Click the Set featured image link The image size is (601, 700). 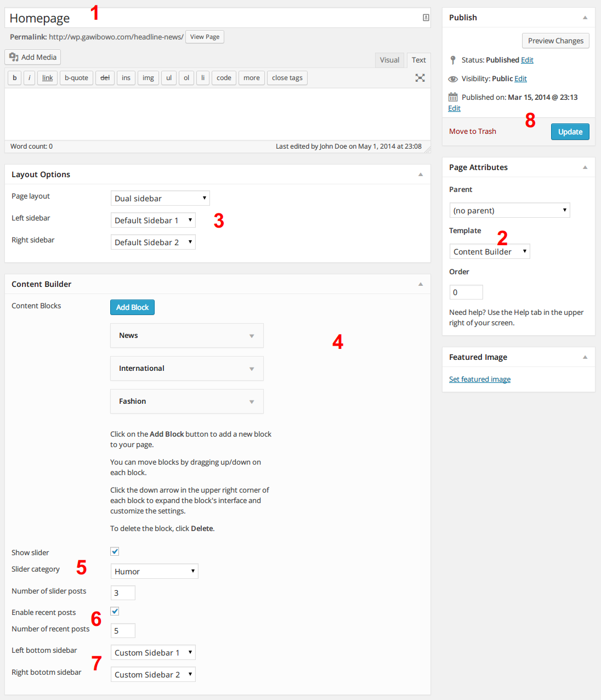480,379
